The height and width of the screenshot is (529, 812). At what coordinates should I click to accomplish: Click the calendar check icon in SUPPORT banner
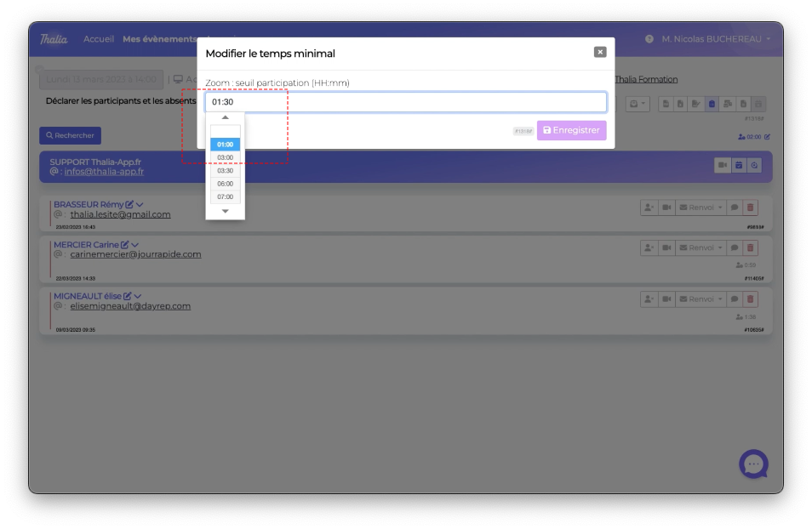tap(738, 165)
